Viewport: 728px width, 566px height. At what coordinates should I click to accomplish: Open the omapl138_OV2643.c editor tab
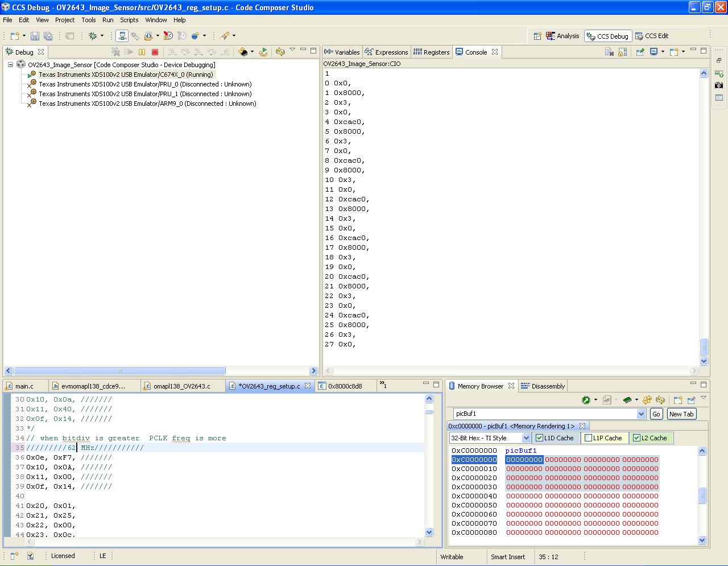(x=182, y=386)
